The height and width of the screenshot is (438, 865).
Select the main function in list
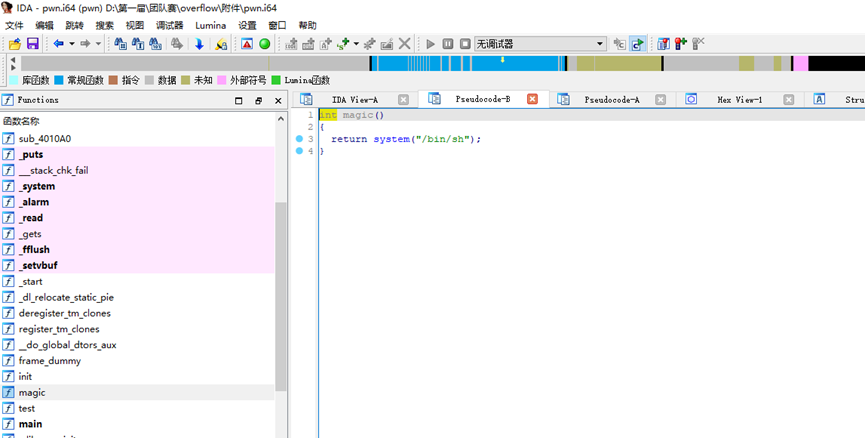[30, 424]
